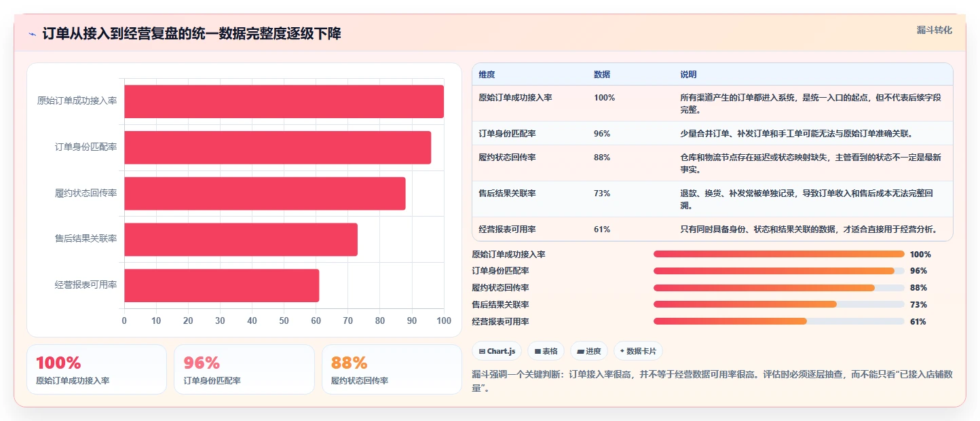The height and width of the screenshot is (421, 980).
Task: Click the 96% 订单身份匹配率 data card
Action: 244,369
